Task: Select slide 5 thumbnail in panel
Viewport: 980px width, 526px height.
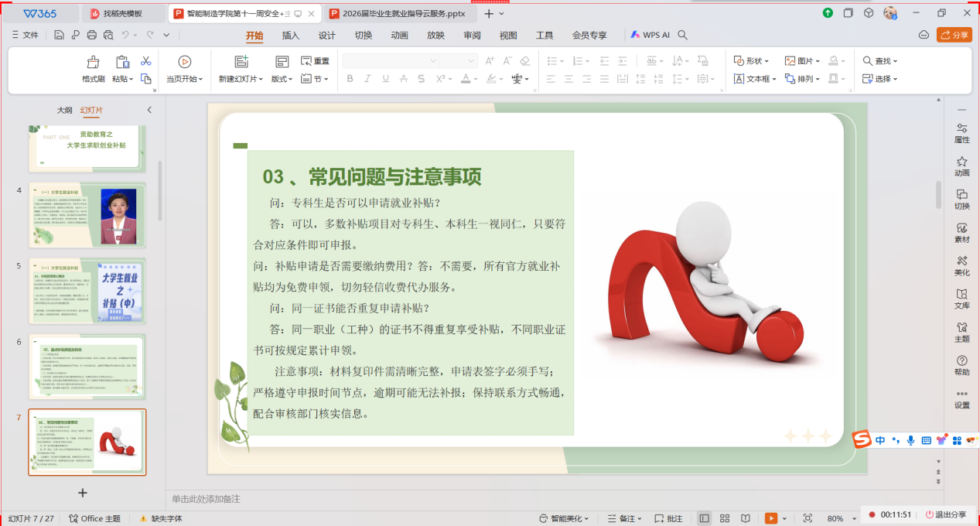Action: [x=87, y=291]
